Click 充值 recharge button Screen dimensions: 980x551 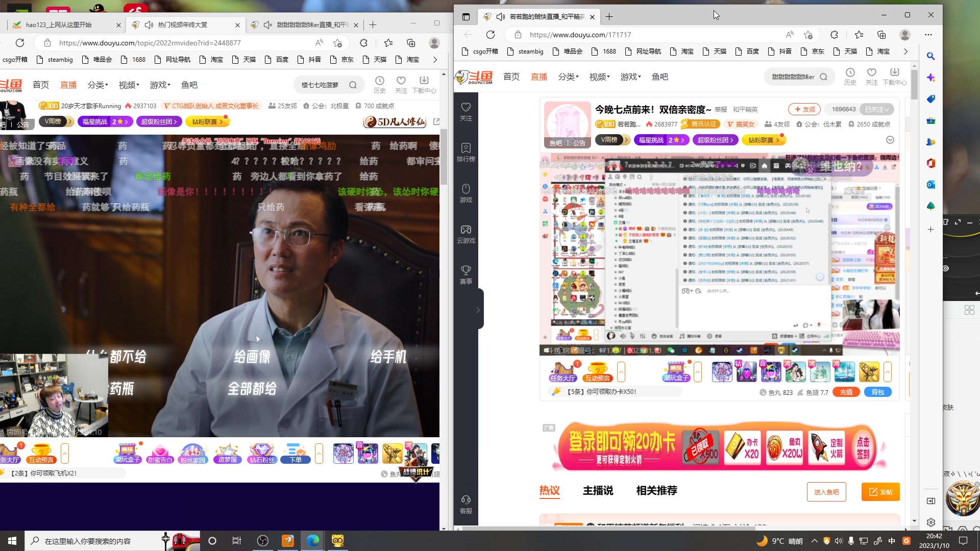(x=846, y=392)
